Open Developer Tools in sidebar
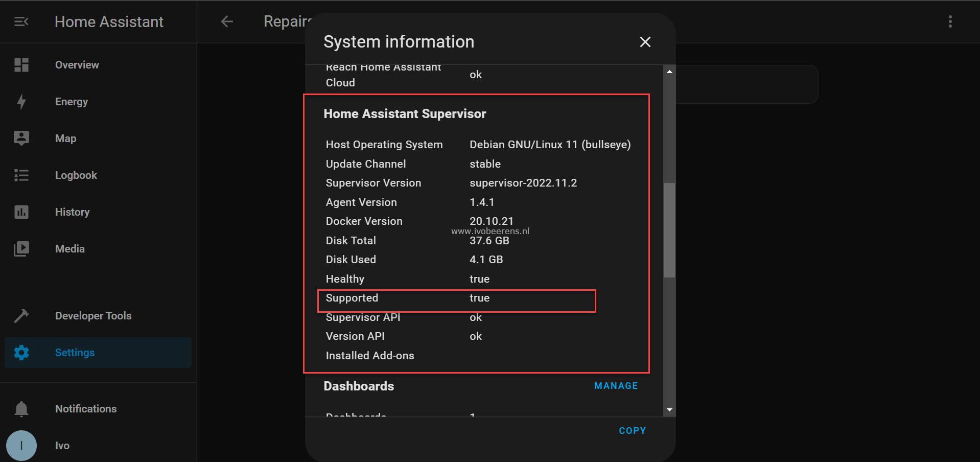This screenshot has width=980, height=462. click(98, 316)
